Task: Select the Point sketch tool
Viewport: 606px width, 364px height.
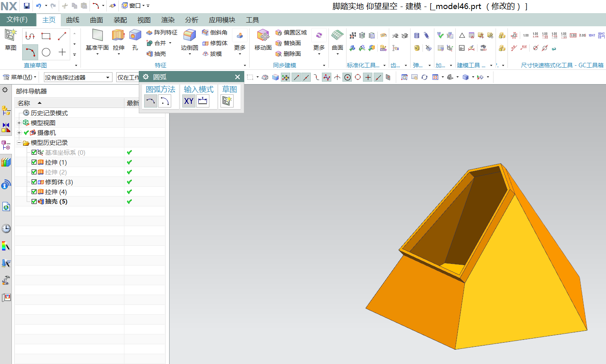Action: [62, 52]
